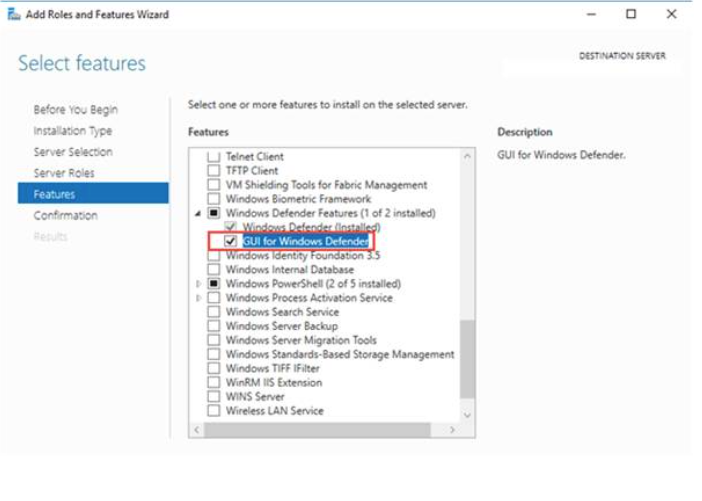Go to the Confirmation step
The width and height of the screenshot is (702, 501).
pos(65,215)
